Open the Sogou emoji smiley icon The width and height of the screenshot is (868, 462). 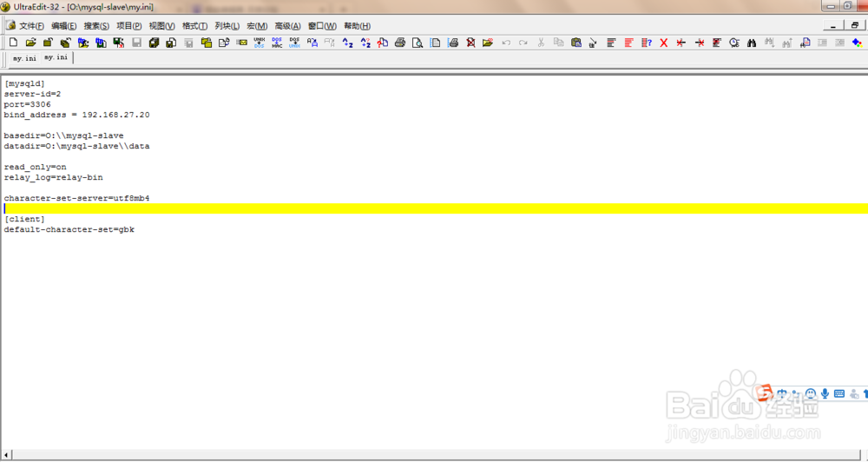(811, 394)
